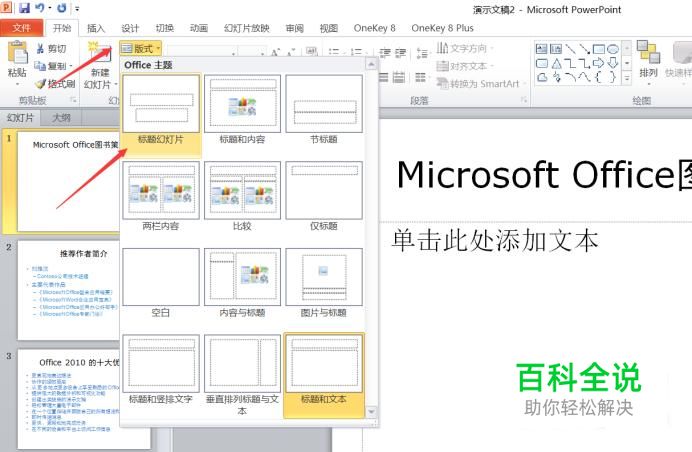Select the 内容与标题 layout
This screenshot has width=692, height=452.
[x=242, y=283]
